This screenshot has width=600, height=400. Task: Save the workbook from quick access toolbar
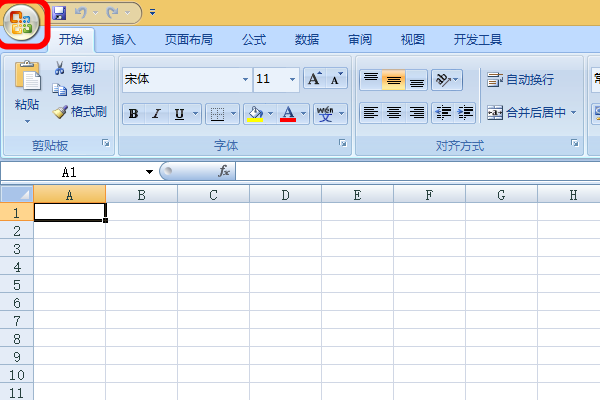point(59,13)
